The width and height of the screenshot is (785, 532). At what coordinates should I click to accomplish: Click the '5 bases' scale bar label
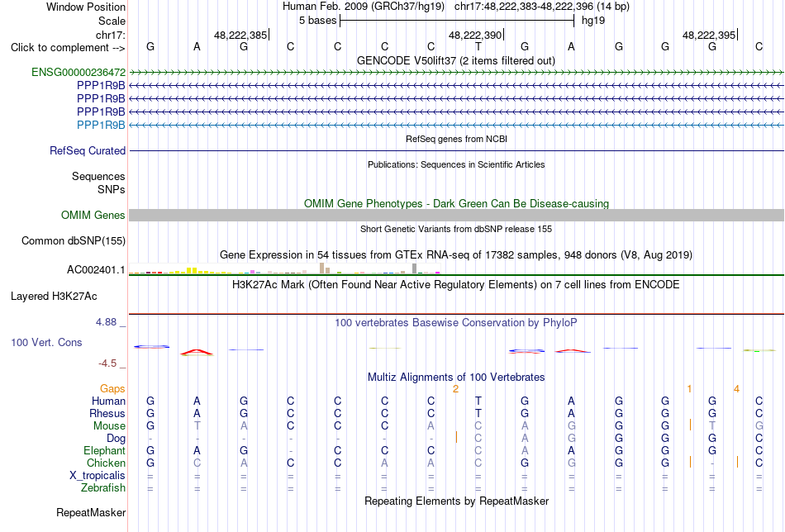(x=318, y=21)
